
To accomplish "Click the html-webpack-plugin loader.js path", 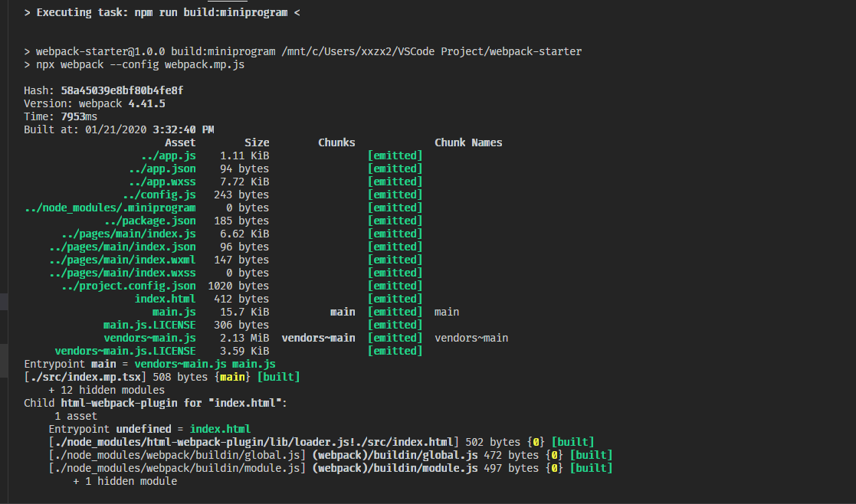I will click(x=254, y=443).
